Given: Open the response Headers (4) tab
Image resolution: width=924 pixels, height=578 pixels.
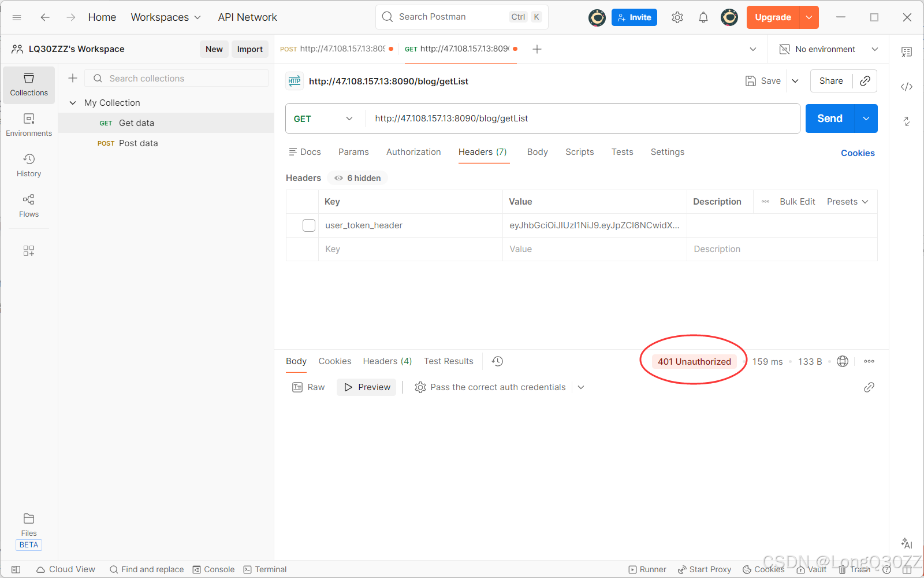Looking at the screenshot, I should (x=388, y=361).
